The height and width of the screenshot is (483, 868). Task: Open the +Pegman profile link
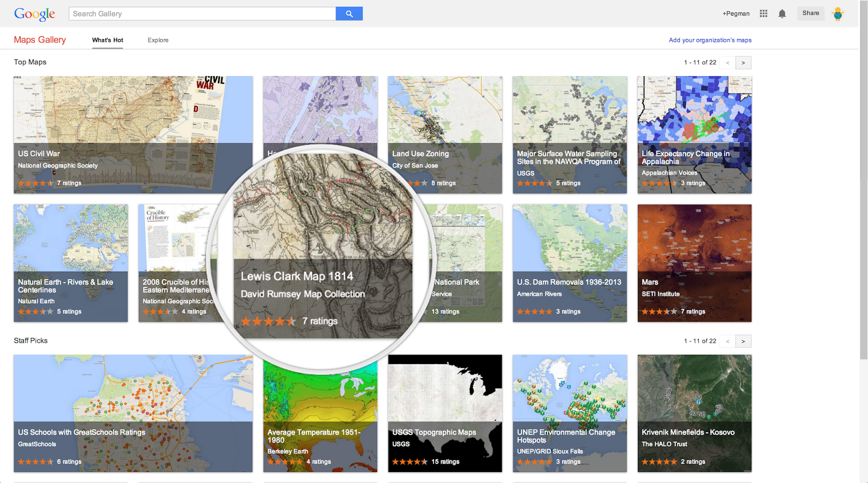pyautogui.click(x=736, y=14)
